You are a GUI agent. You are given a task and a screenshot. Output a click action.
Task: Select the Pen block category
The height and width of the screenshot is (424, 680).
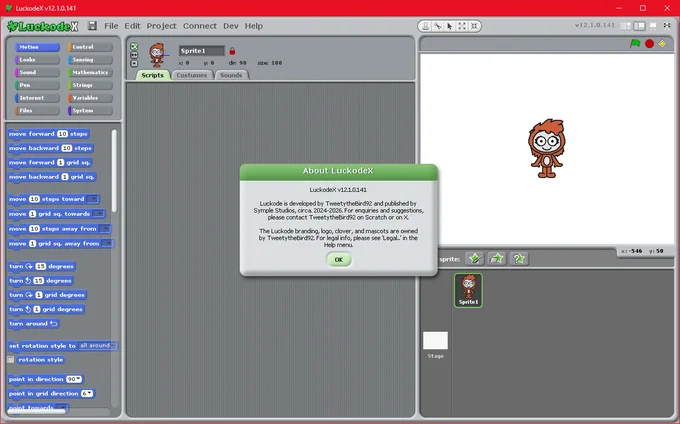pyautogui.click(x=37, y=85)
